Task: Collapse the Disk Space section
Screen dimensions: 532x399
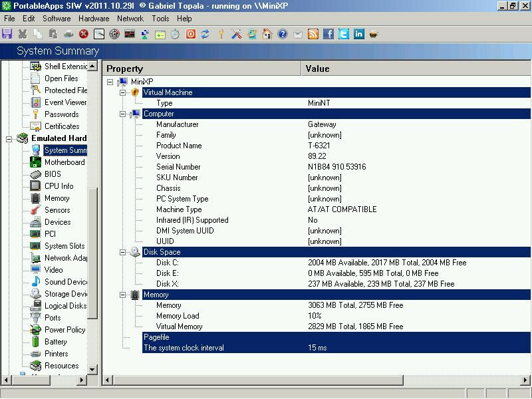Action: coord(123,252)
